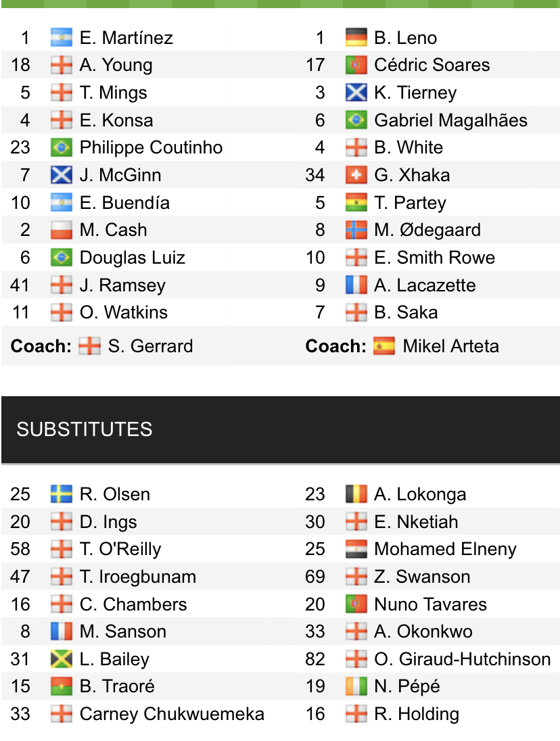Open Douglas Luiz player profile
The height and width of the screenshot is (741, 560).
[133, 258]
